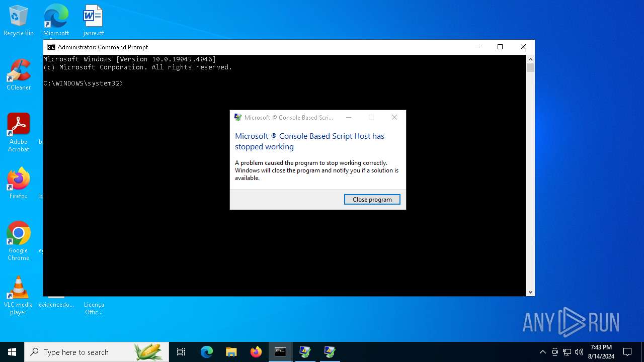Click the tray icon left of the network icon
This screenshot has height=362, width=644.
click(x=555, y=352)
